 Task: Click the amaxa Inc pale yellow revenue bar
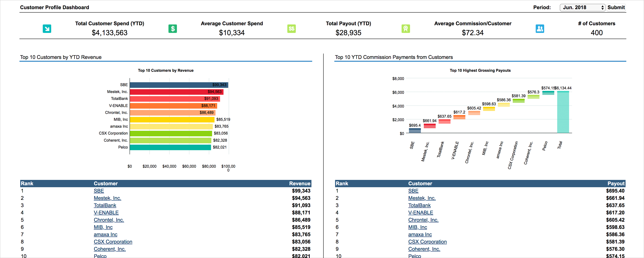point(171,127)
